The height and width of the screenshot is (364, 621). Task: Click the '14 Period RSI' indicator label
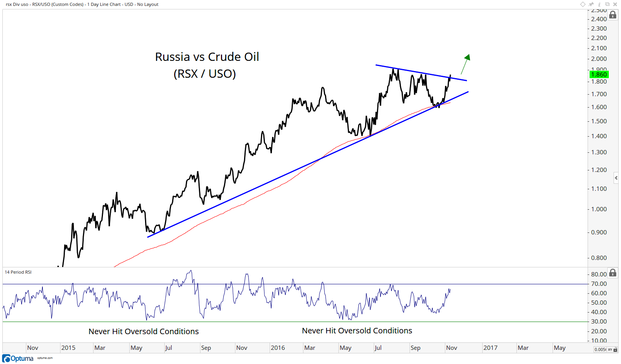point(18,272)
